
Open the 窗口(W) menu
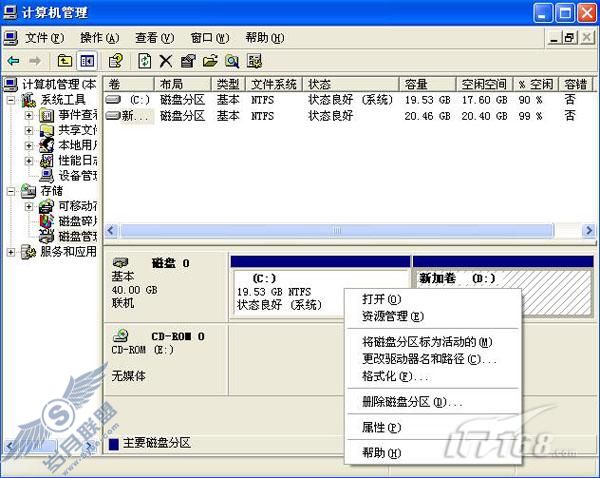click(x=210, y=38)
